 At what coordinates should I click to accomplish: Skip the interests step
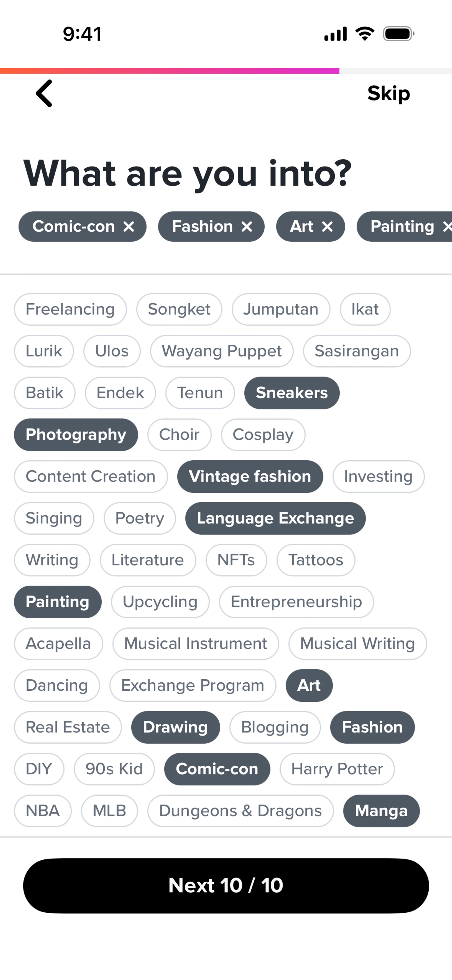[x=388, y=93]
